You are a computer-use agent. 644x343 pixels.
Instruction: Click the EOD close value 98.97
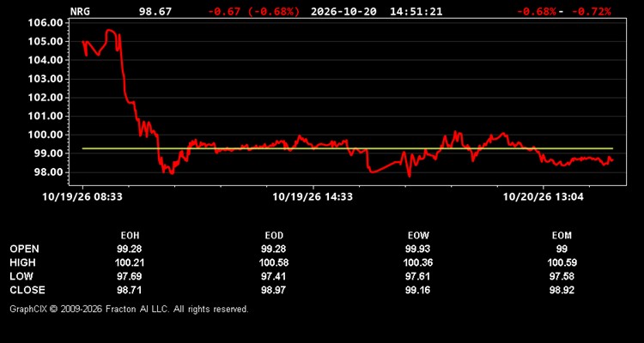point(274,290)
